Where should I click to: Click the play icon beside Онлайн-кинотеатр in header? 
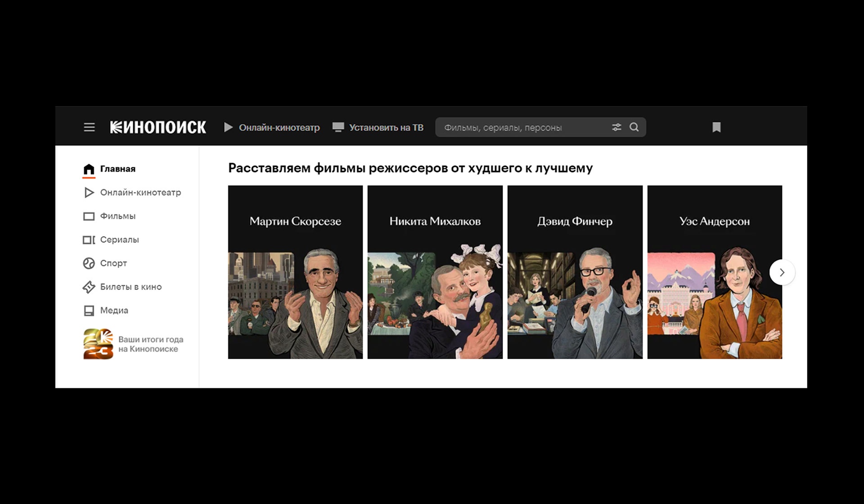tap(229, 127)
